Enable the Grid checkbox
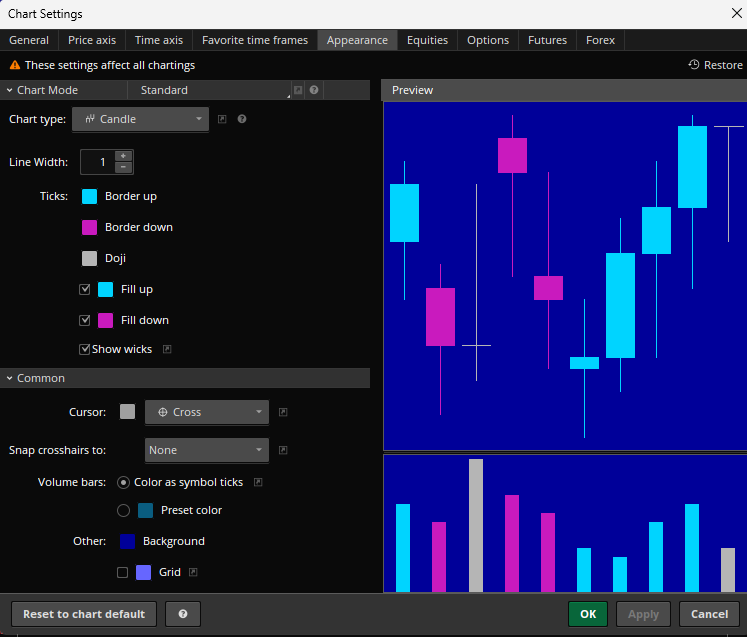The width and height of the screenshot is (747, 637). coord(123,573)
